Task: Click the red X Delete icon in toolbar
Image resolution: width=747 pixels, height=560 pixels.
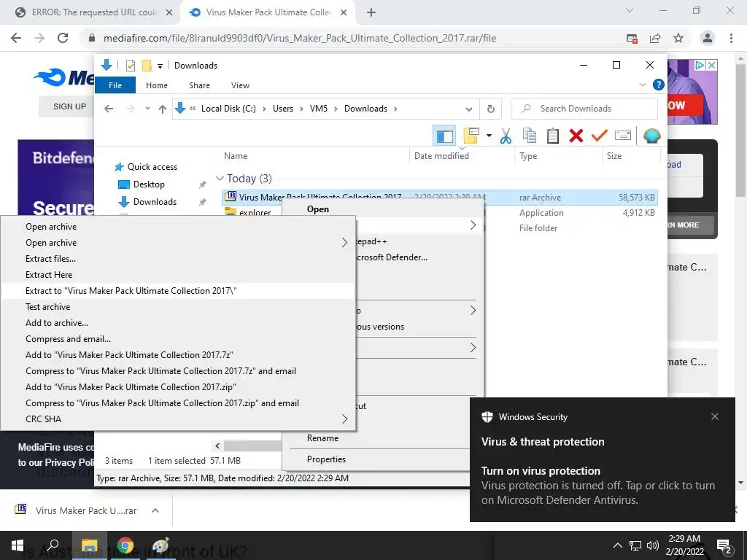Action: [576, 136]
